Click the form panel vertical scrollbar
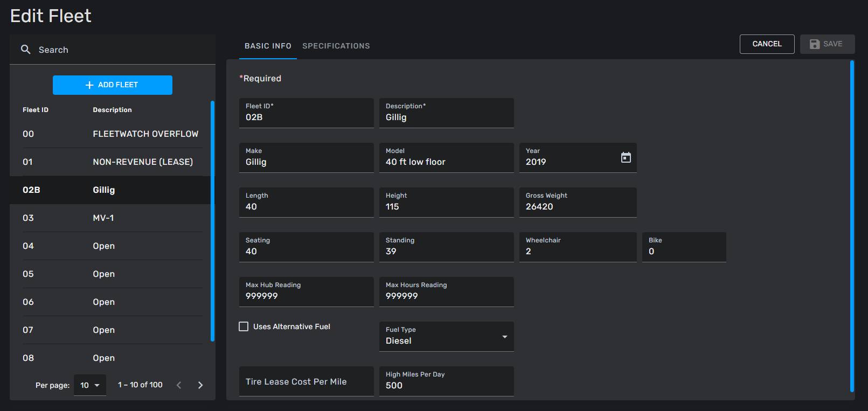 pyautogui.click(x=852, y=226)
